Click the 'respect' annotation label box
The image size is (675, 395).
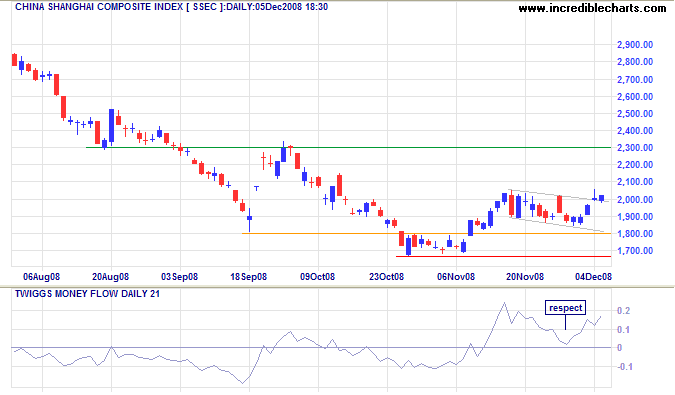(565, 308)
